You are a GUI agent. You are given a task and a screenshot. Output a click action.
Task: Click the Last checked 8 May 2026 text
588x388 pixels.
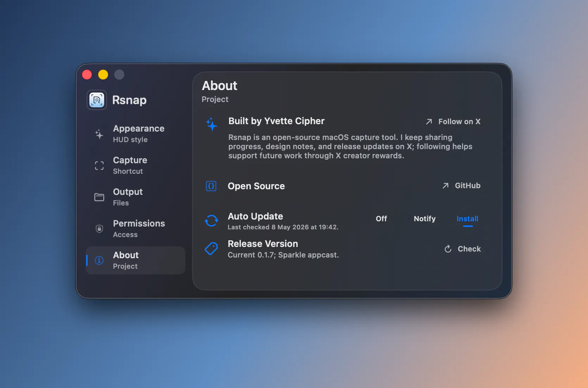(x=283, y=227)
